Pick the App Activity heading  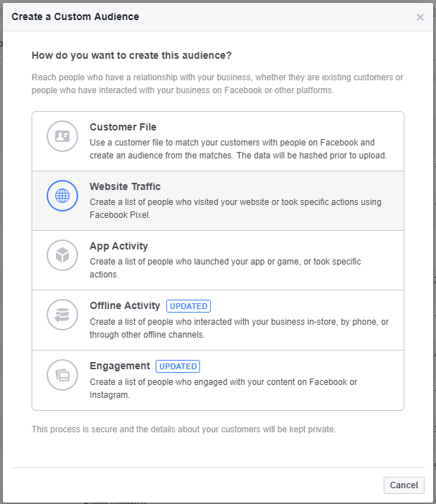click(118, 246)
